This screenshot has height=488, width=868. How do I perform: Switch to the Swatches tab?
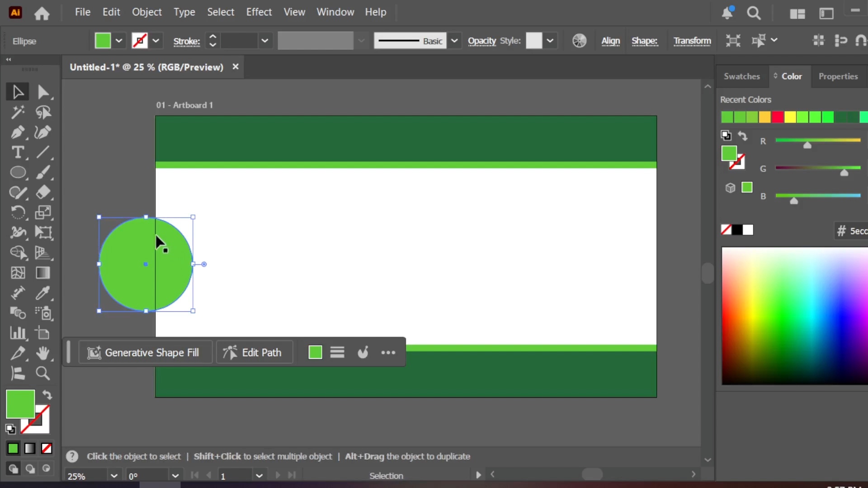click(x=741, y=76)
